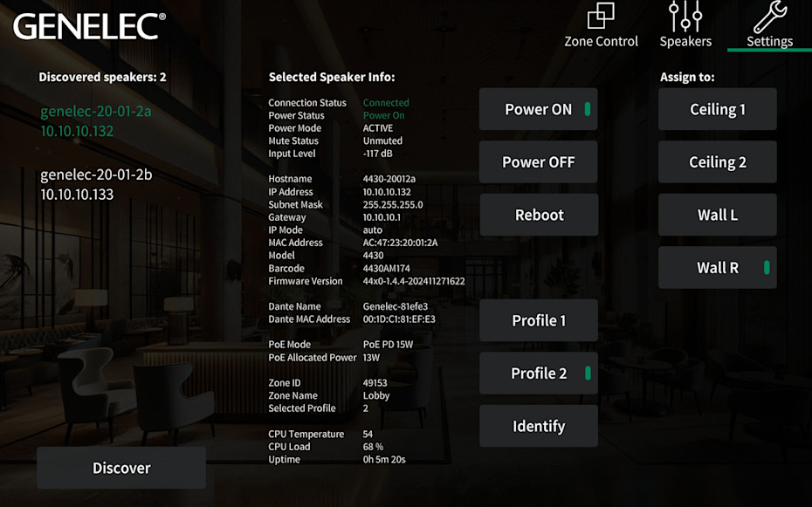
Task: Open the Settings tab
Action: click(x=769, y=26)
